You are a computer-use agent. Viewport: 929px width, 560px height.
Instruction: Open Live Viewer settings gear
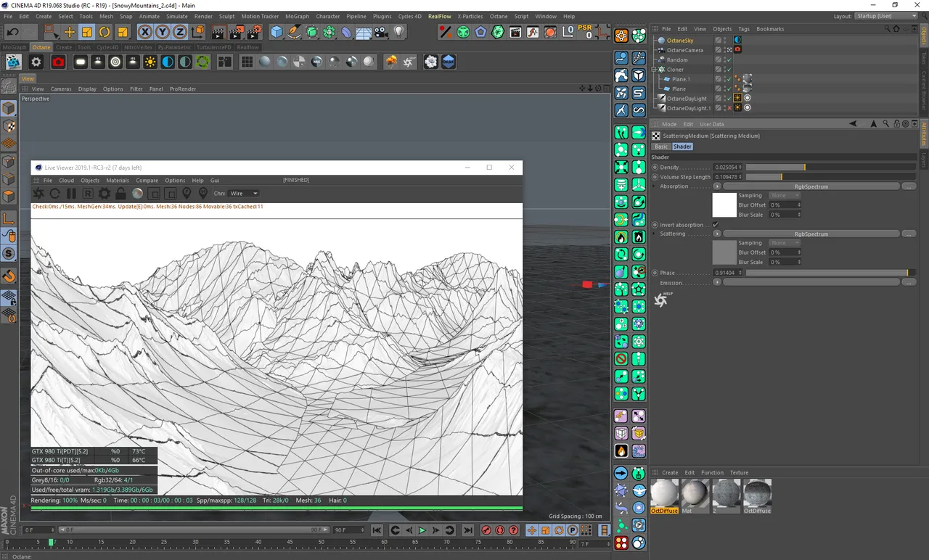click(x=105, y=194)
